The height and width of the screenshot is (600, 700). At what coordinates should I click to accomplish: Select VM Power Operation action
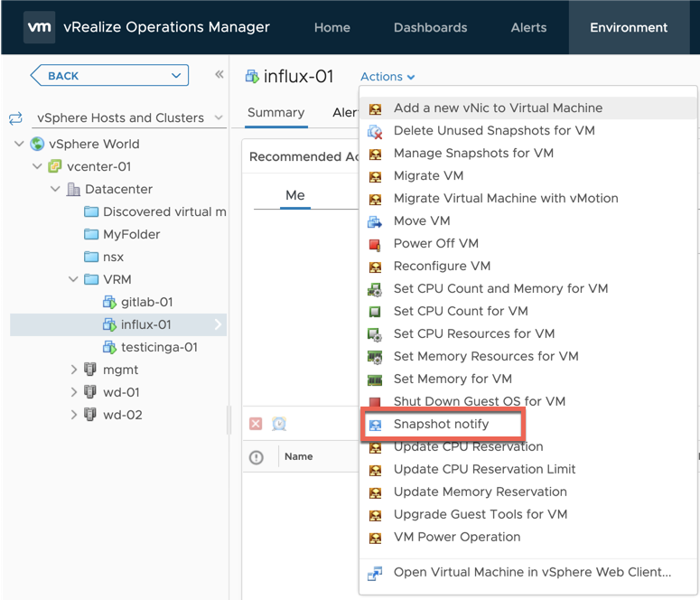pos(527,537)
